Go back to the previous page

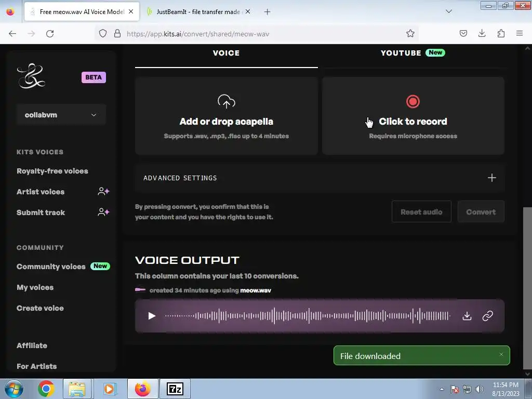point(12,34)
